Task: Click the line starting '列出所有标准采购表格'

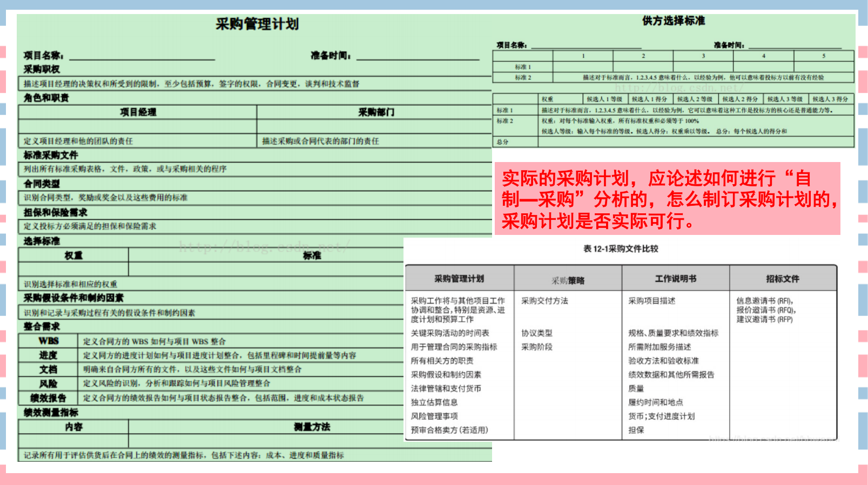Action: click(x=125, y=169)
